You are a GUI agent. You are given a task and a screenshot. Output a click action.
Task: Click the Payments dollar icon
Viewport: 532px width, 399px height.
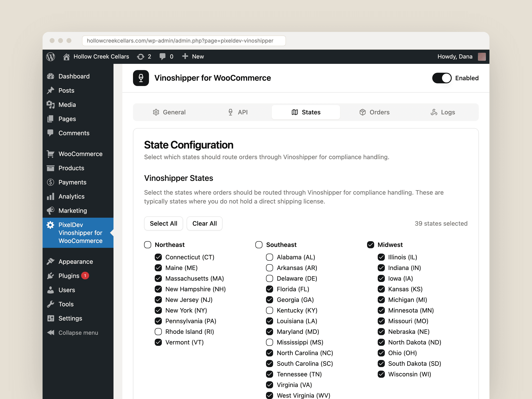pos(51,182)
